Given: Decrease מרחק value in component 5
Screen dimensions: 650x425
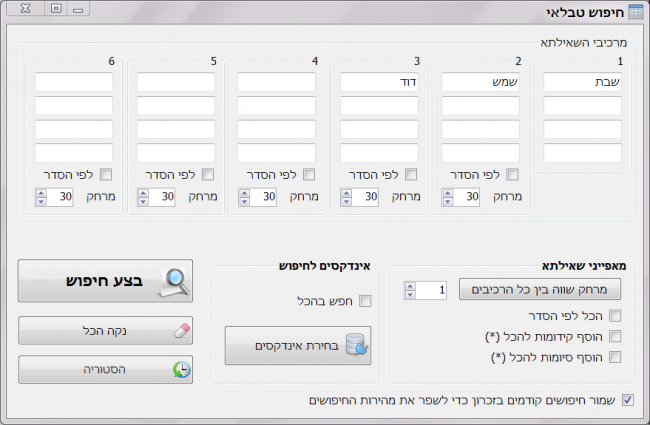Looking at the screenshot, I should tap(143, 202).
